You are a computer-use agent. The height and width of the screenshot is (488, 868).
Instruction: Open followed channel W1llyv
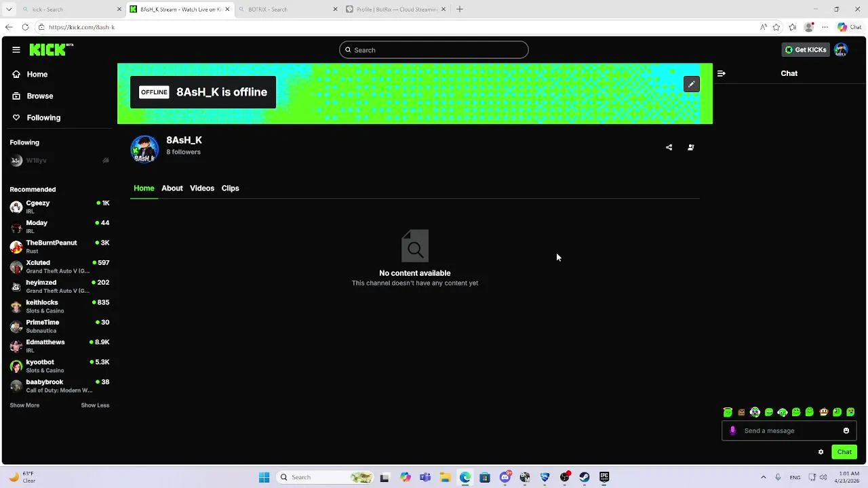[x=60, y=161]
